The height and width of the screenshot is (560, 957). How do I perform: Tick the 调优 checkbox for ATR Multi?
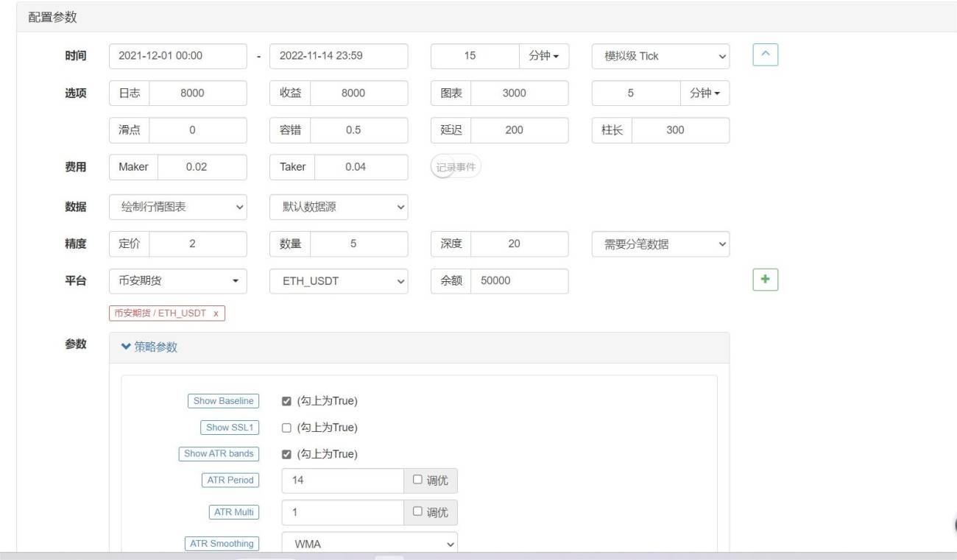pos(417,512)
